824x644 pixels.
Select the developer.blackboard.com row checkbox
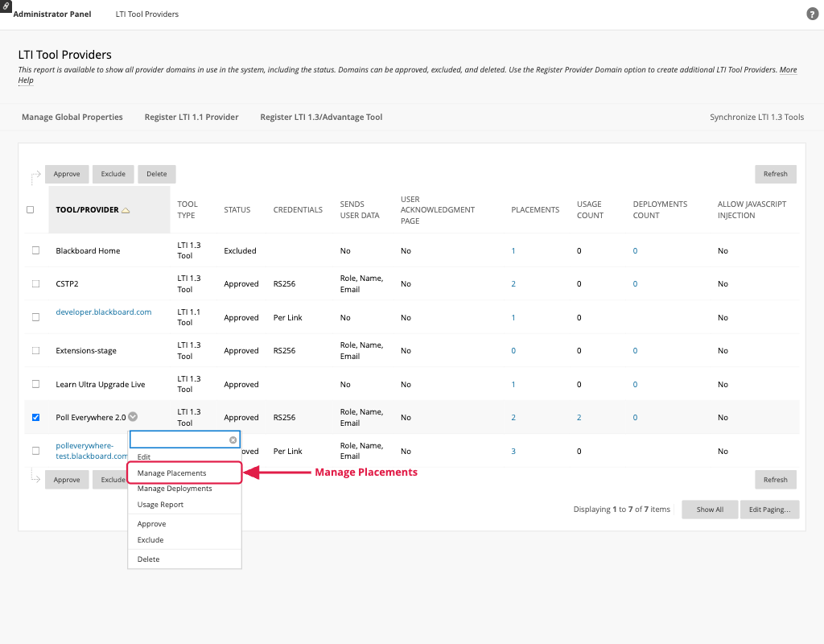[x=35, y=317]
